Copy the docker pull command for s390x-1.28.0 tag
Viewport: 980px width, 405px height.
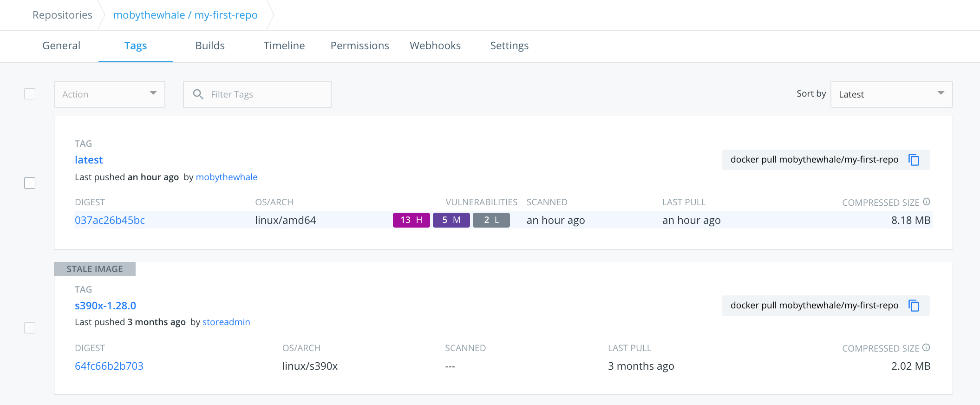914,306
